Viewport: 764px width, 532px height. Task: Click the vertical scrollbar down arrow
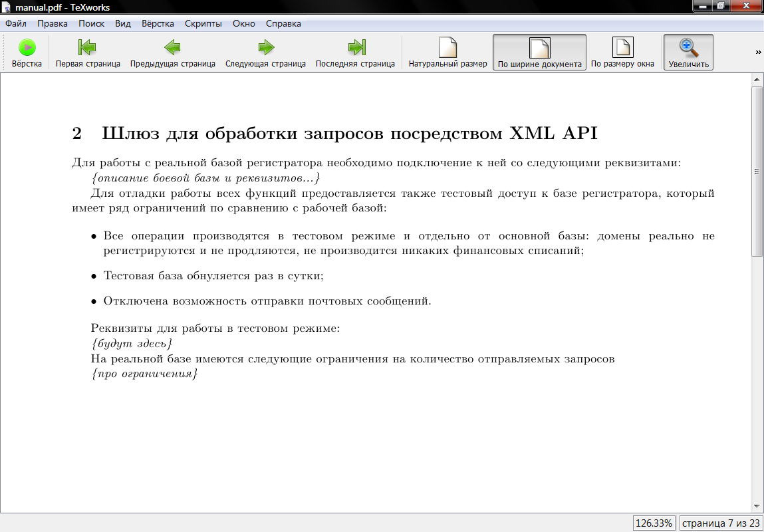(x=757, y=506)
